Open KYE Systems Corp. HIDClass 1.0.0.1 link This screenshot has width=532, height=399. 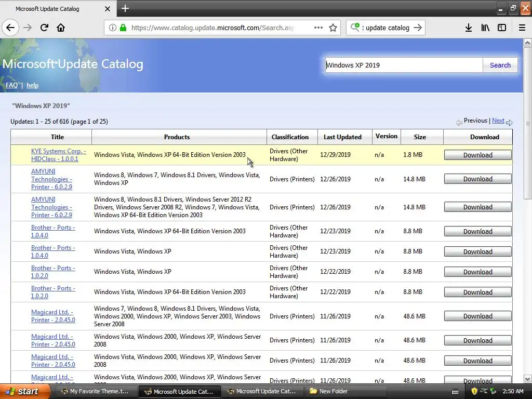[58, 155]
